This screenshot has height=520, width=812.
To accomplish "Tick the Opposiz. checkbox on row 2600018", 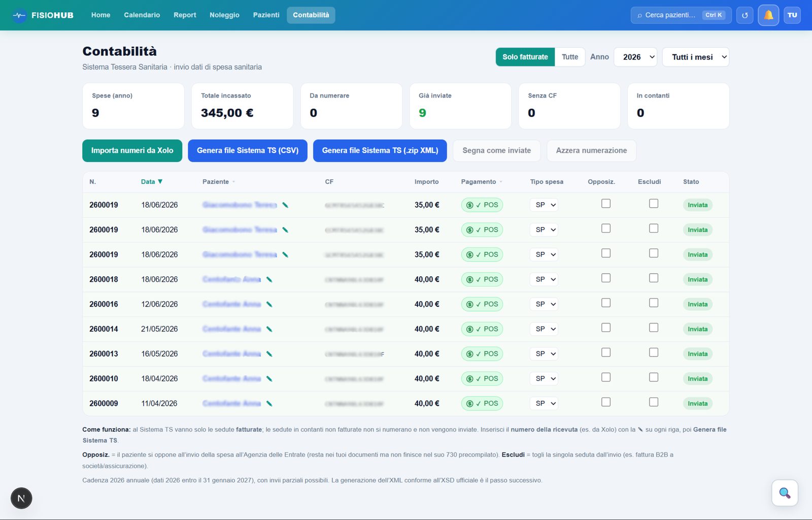I will coord(606,278).
